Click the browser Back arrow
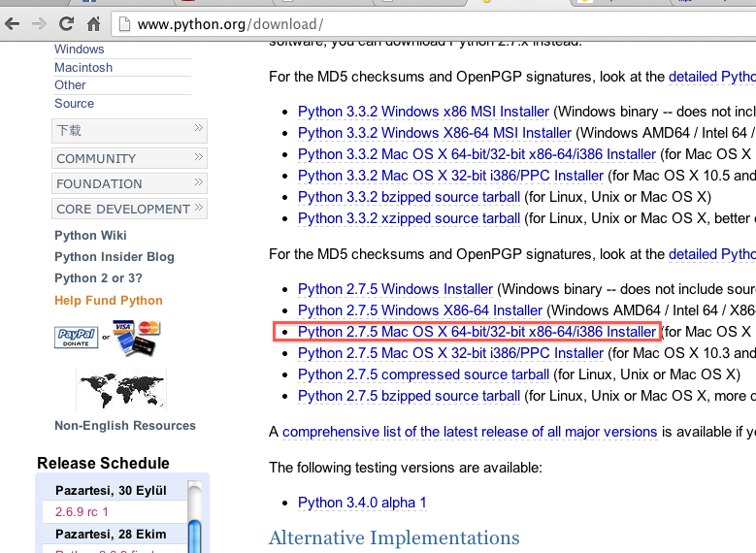The image size is (756, 553). tap(13, 23)
